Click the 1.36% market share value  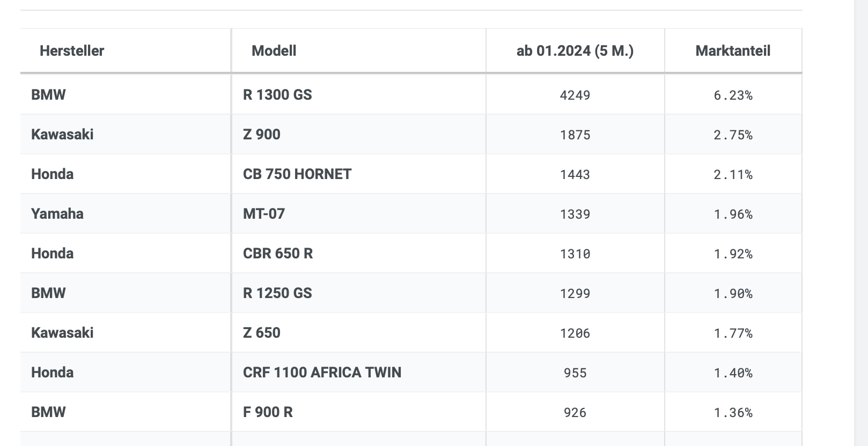[x=733, y=413]
